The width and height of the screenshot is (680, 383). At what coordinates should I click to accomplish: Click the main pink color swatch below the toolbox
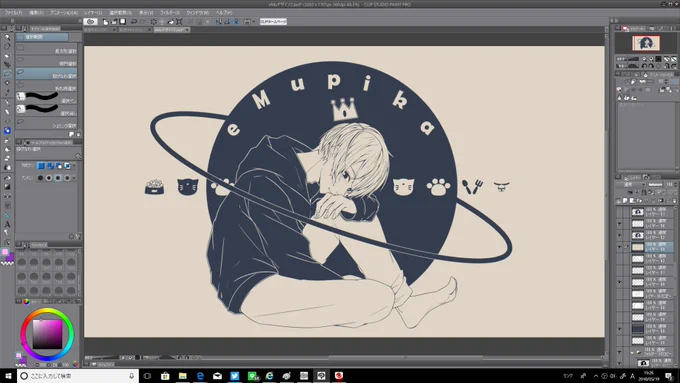pyautogui.click(x=5, y=252)
